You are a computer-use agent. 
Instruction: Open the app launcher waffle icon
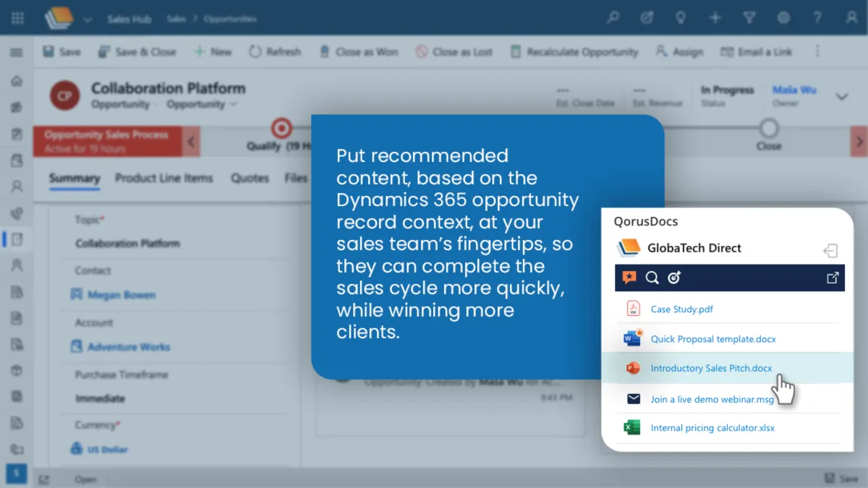click(x=17, y=18)
